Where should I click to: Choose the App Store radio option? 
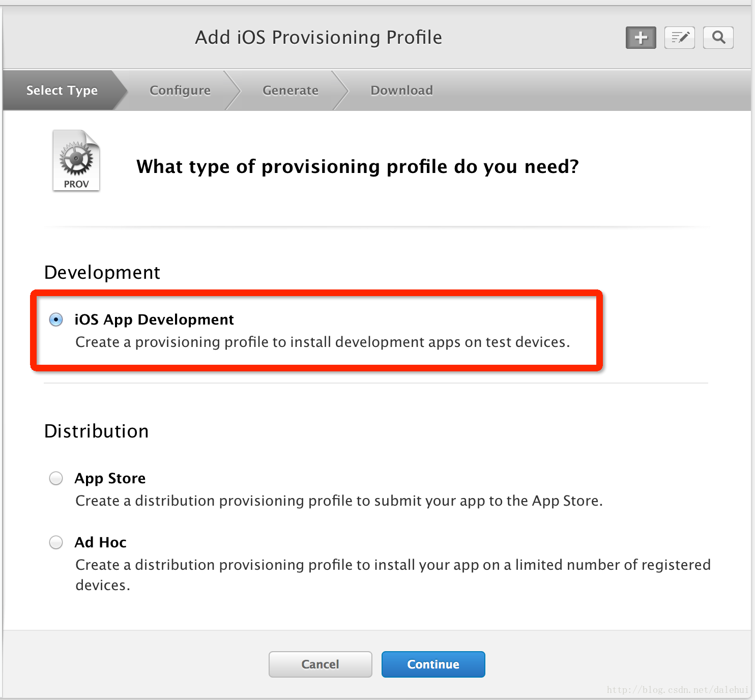(x=56, y=478)
